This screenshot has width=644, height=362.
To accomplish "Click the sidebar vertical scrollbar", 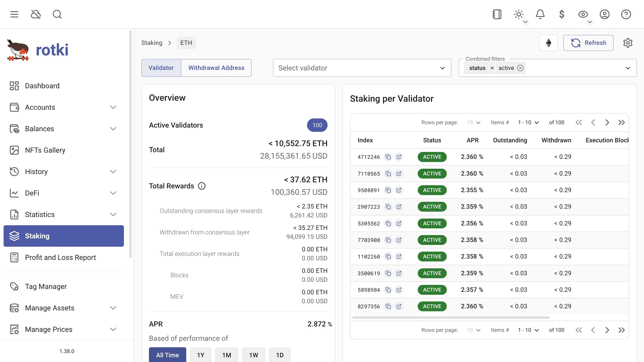I will (x=130, y=144).
